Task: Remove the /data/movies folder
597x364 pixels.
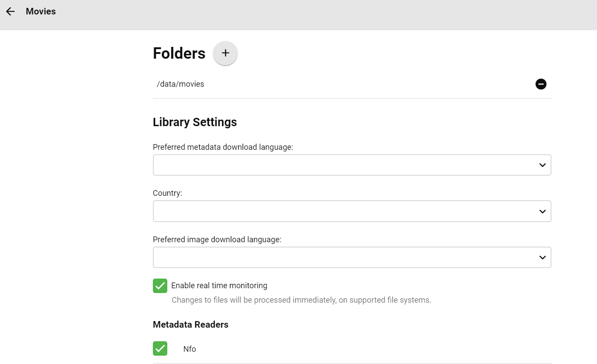Action: pyautogui.click(x=540, y=84)
